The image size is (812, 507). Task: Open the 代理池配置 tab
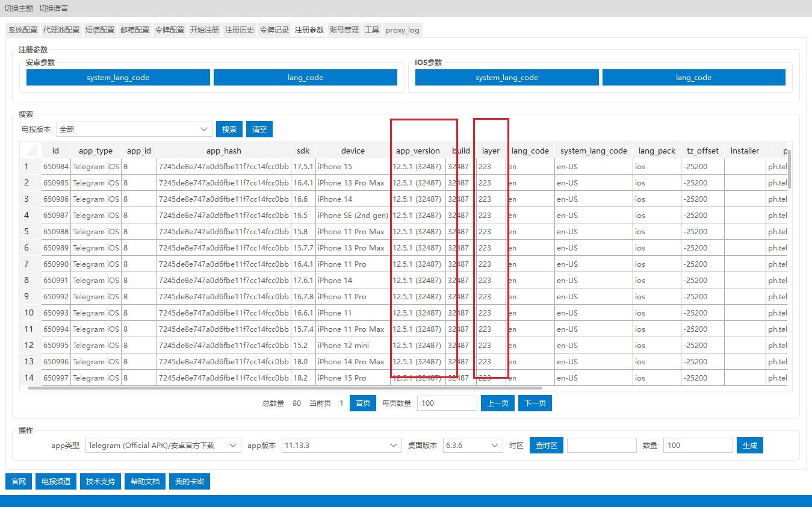point(61,30)
